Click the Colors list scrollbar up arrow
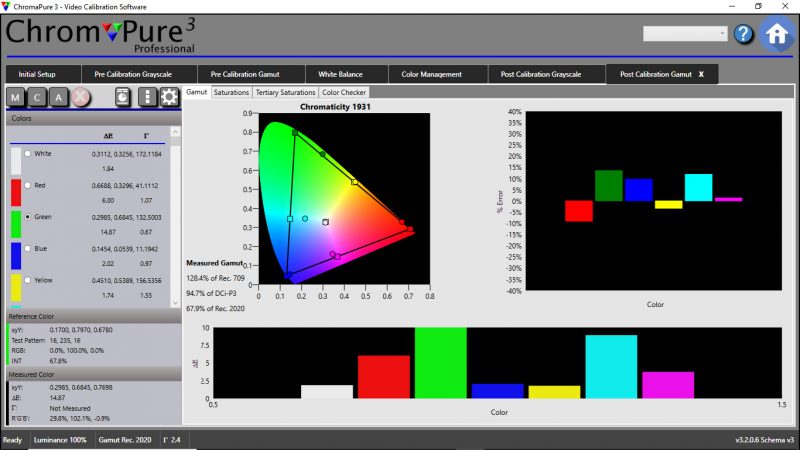 click(x=177, y=132)
